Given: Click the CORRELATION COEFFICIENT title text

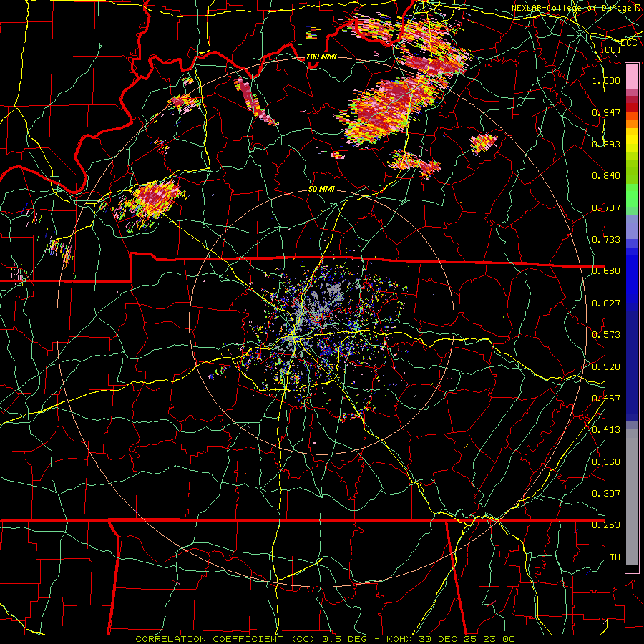Looking at the screenshot, I should [x=209, y=639].
